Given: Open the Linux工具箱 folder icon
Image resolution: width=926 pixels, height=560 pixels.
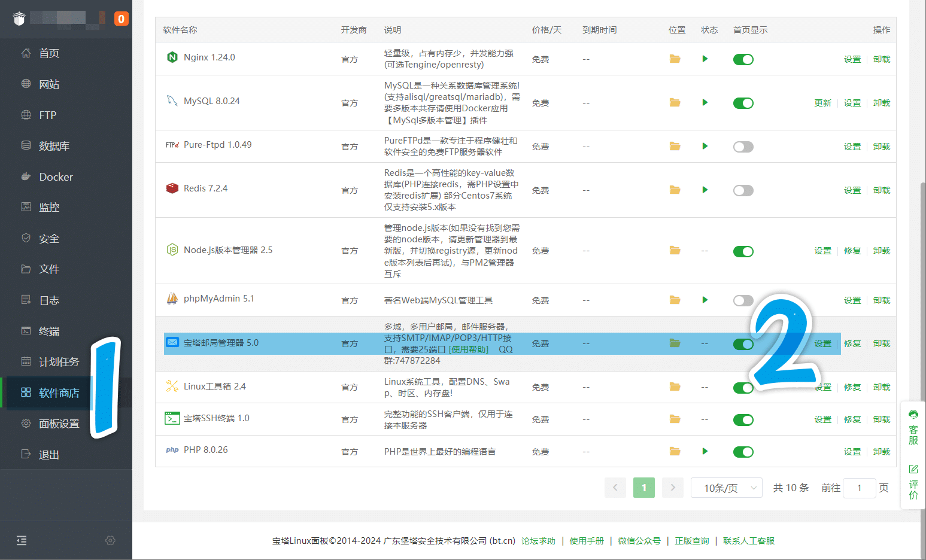Looking at the screenshot, I should tap(675, 386).
